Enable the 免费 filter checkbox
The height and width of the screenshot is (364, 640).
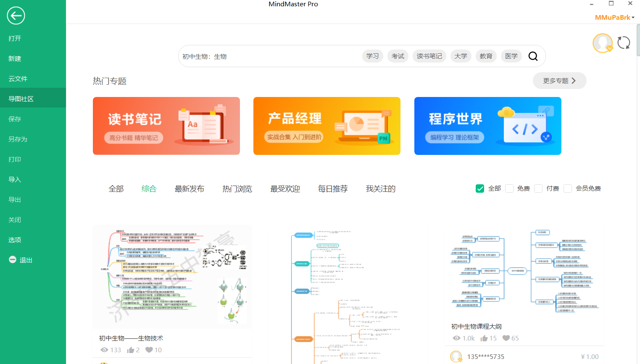509,189
